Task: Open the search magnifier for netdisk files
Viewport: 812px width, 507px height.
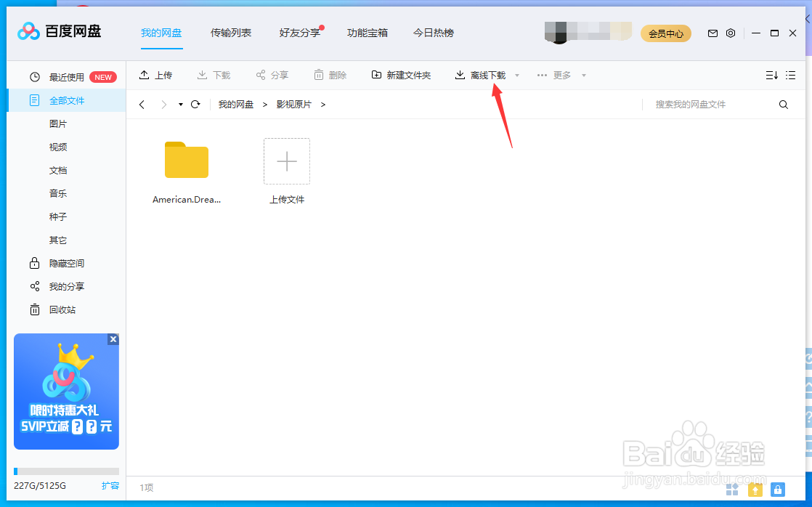Action: (783, 104)
